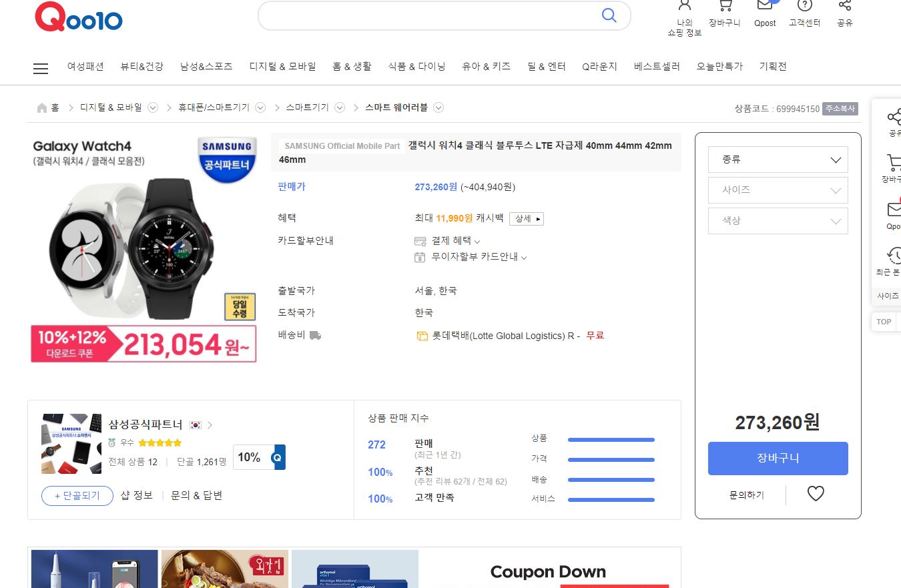This screenshot has width=901, height=588.
Task: Open the hamburger category menu
Action: (x=41, y=68)
